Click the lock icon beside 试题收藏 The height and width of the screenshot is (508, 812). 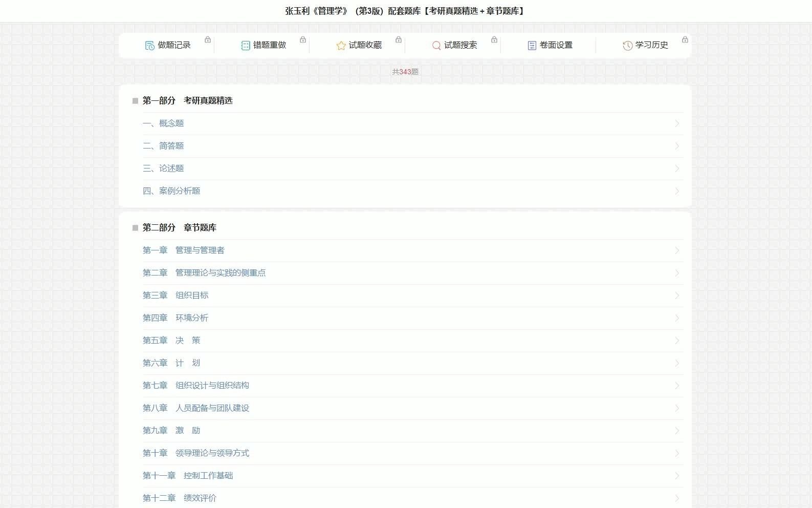[x=399, y=39]
